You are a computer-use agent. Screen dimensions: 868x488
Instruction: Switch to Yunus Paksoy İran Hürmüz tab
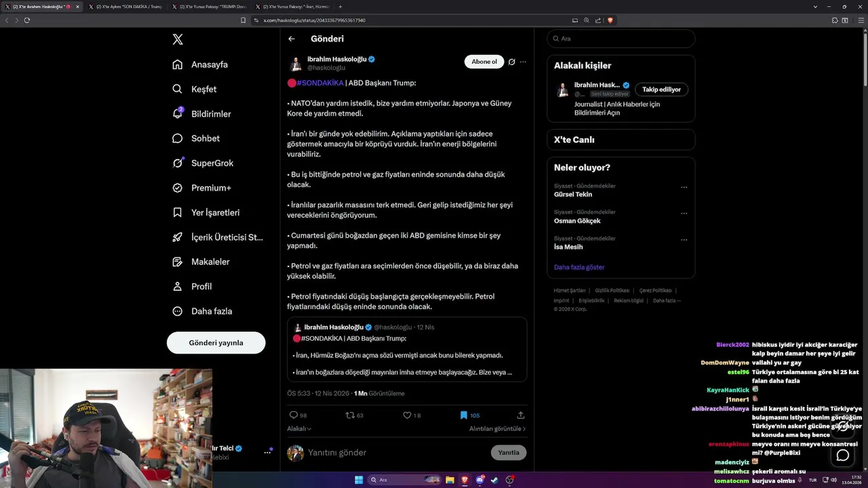coord(292,7)
